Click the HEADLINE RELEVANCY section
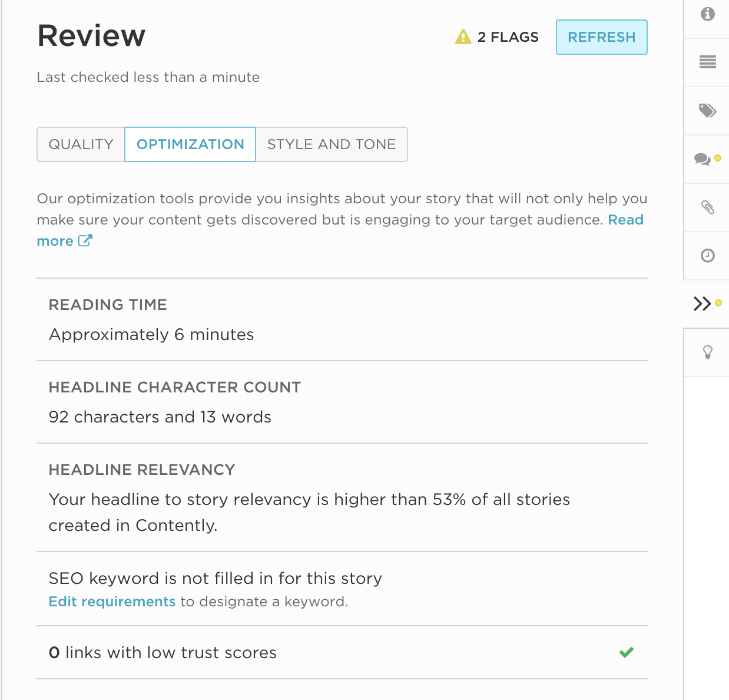This screenshot has height=700, width=729. tap(141, 470)
